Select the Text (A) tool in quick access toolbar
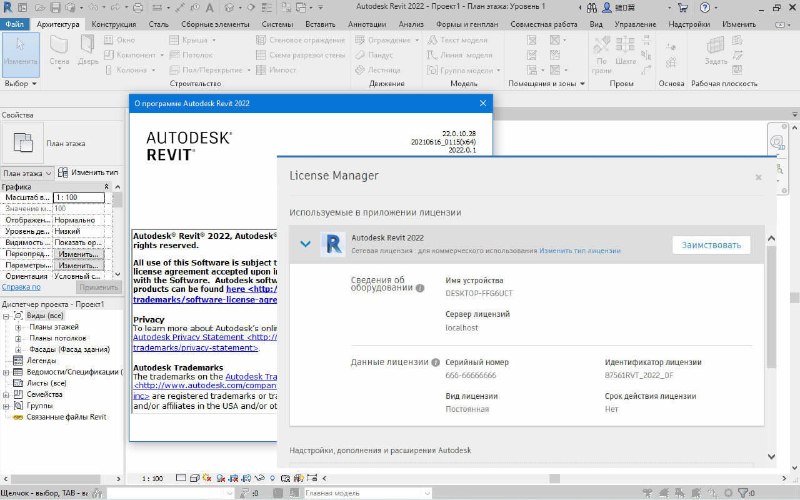Screen dimensions: 800x500 [x=210, y=8]
